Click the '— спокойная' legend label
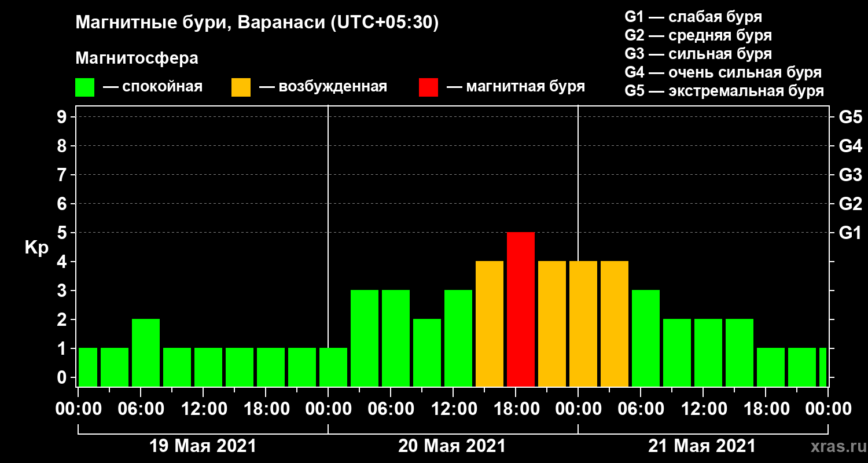868x463 pixels. (x=153, y=87)
